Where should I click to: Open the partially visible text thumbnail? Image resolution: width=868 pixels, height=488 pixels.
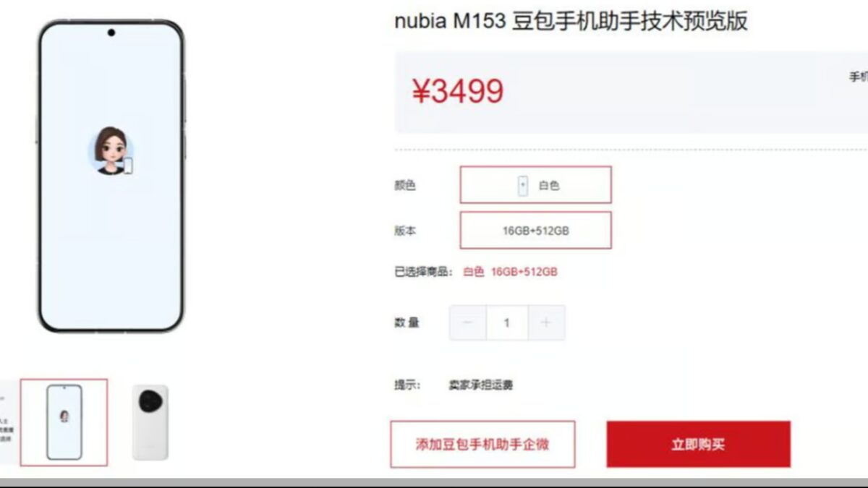tap(9, 422)
